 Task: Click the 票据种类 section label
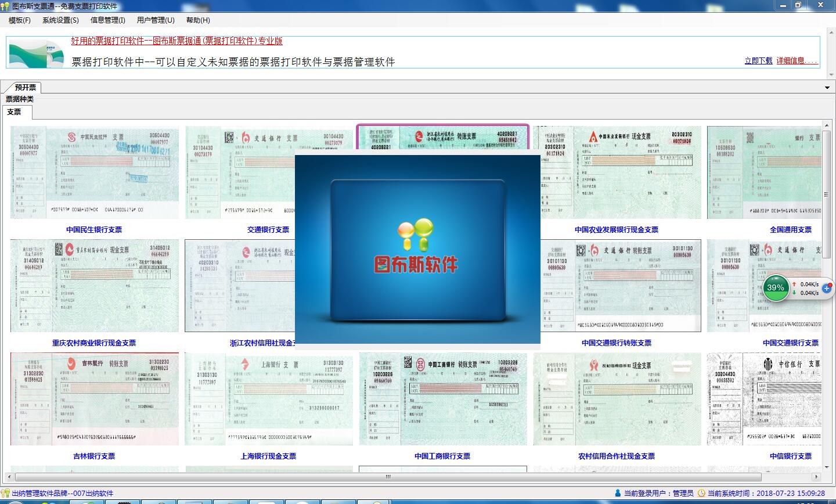click(x=20, y=99)
